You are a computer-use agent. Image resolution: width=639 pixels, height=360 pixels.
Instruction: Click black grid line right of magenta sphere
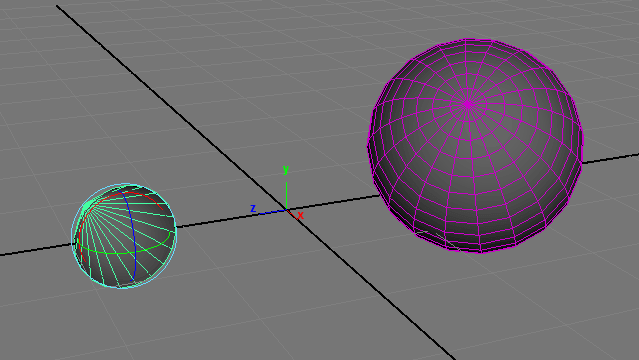pyautogui.click(x=610, y=159)
